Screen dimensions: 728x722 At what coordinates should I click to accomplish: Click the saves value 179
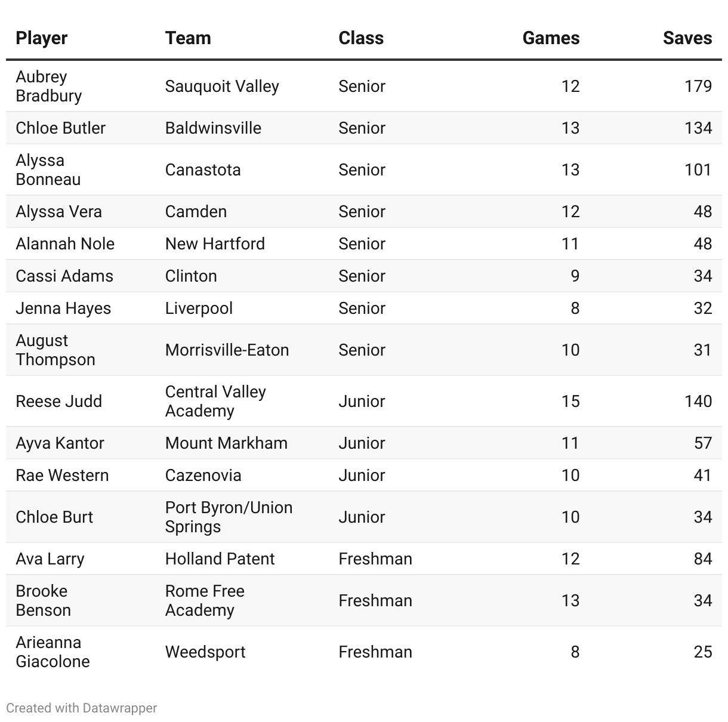pos(698,86)
